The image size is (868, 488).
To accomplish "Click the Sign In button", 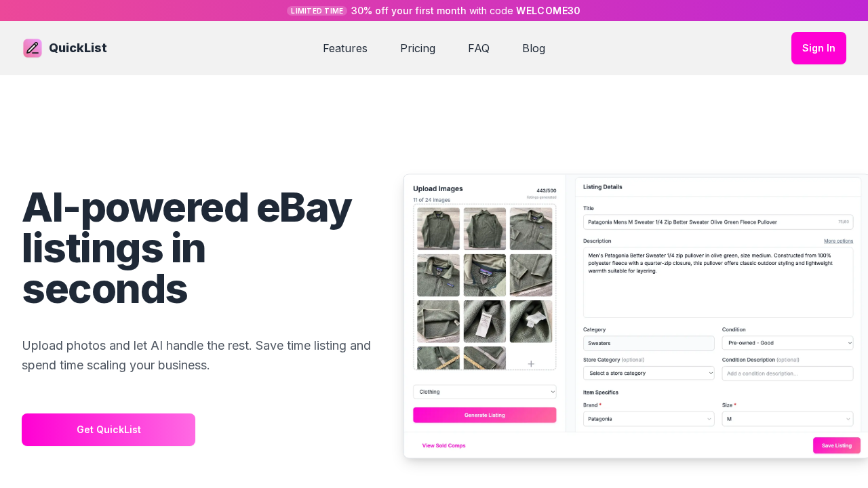I will point(818,48).
